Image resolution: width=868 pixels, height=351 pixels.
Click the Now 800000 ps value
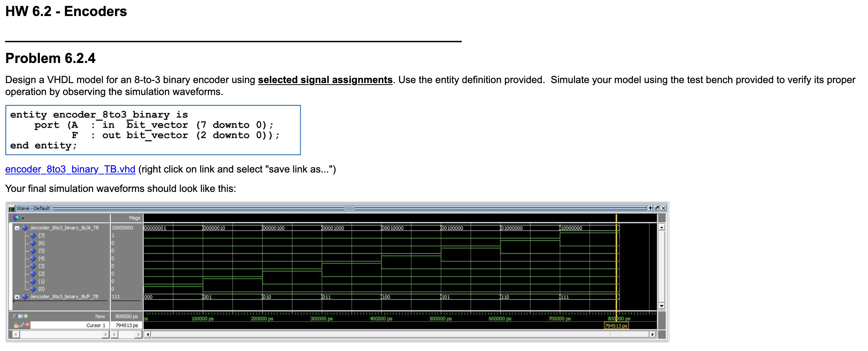(127, 316)
